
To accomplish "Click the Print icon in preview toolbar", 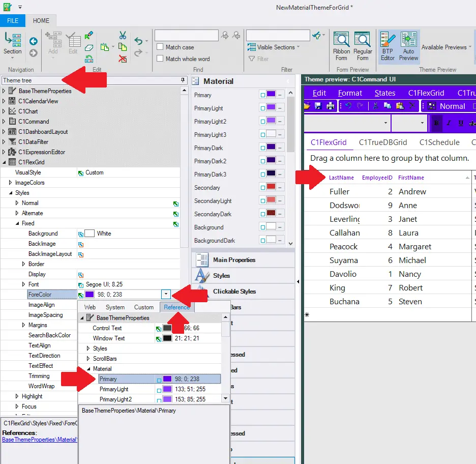I will 330,106.
